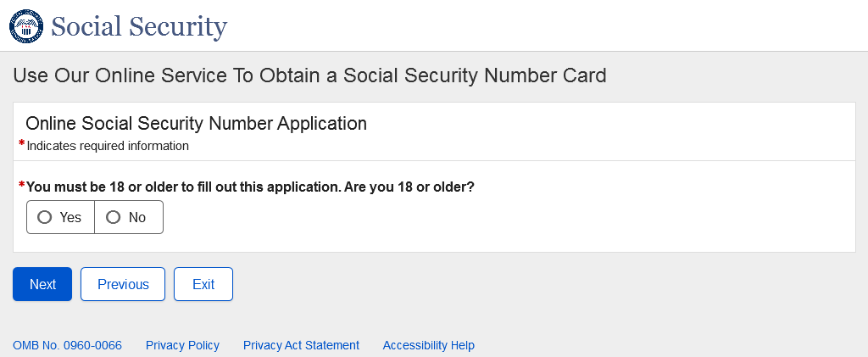868x357 pixels.
Task: Click the red asterisk beside the required-information note
Action: click(21, 144)
